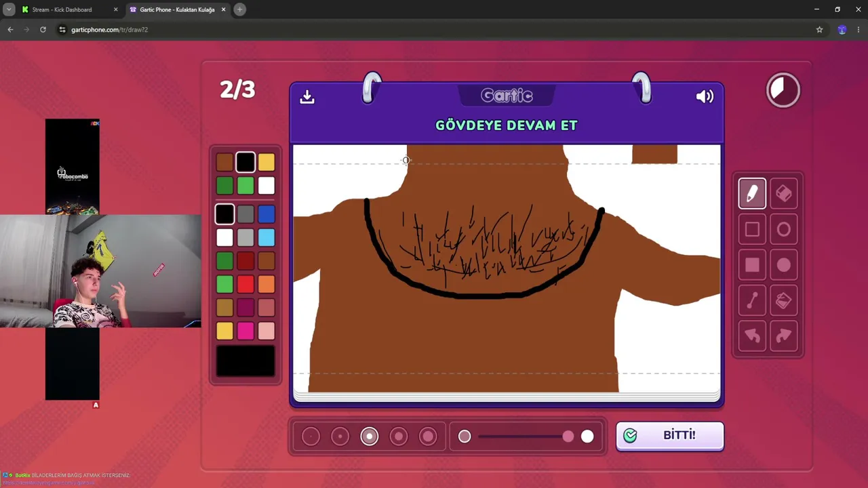Screen dimensions: 868x488
Task: Switch to the Gartic Phone tab
Action: click(x=177, y=9)
